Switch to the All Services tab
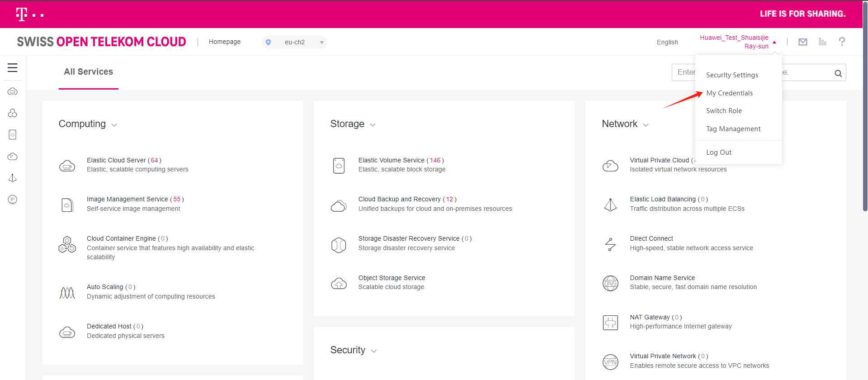 [x=89, y=72]
